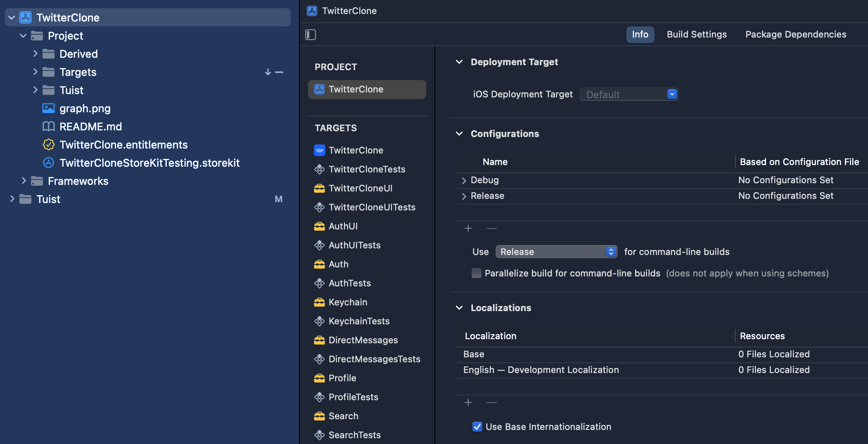Open the README.md book icon

[48, 127]
